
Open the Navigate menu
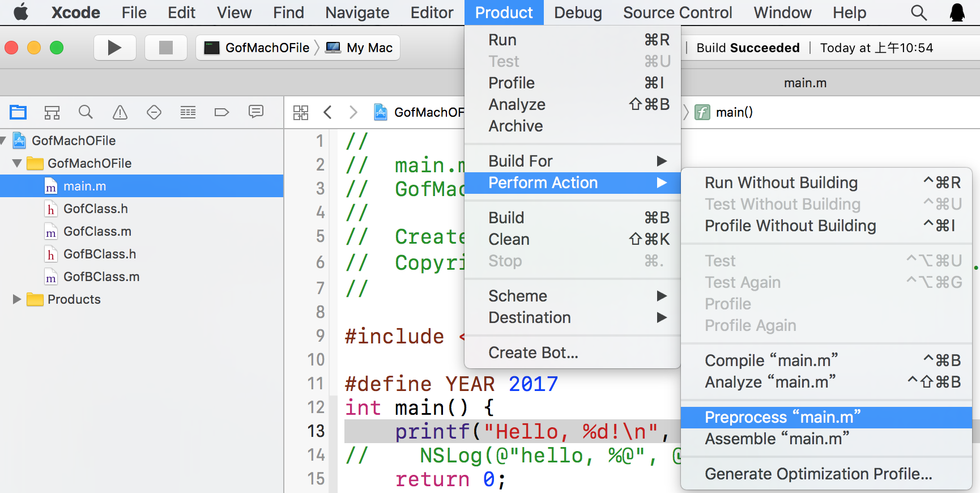point(357,12)
